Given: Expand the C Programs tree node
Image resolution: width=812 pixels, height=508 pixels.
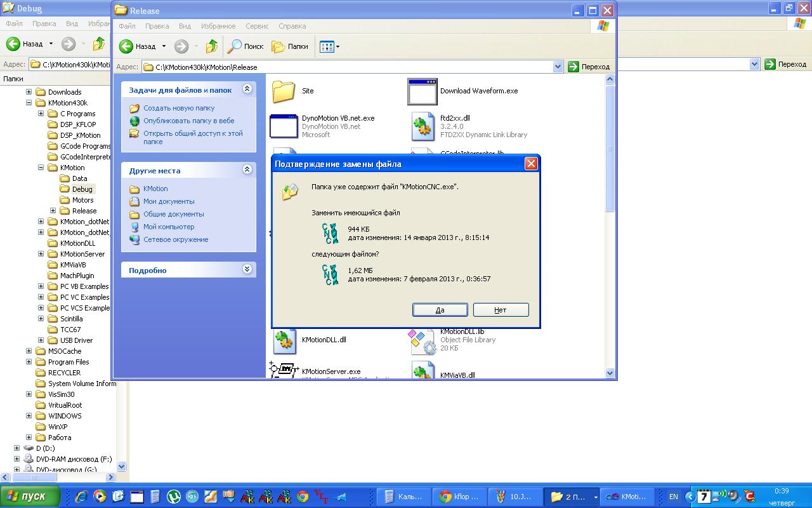Looking at the screenshot, I should (41, 113).
